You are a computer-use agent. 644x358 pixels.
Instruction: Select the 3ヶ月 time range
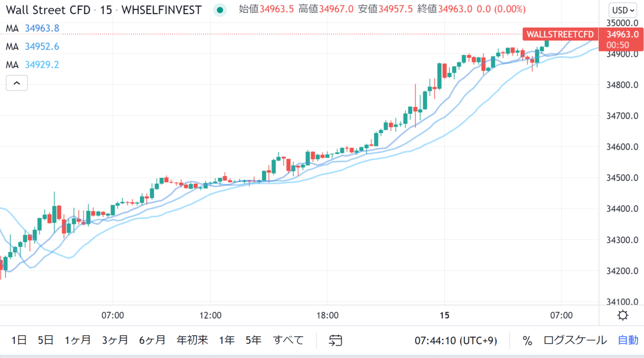click(115, 340)
